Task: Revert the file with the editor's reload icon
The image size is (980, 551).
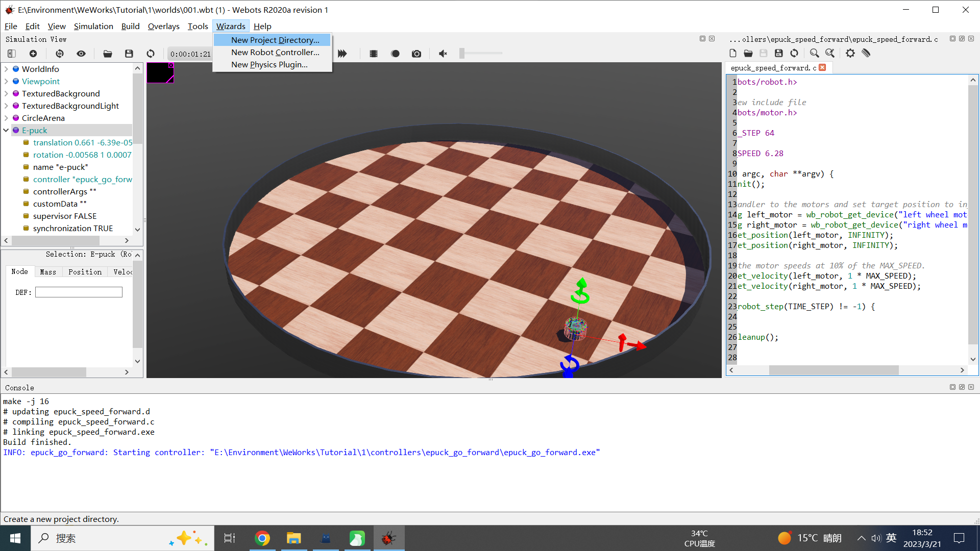Action: 794,53
